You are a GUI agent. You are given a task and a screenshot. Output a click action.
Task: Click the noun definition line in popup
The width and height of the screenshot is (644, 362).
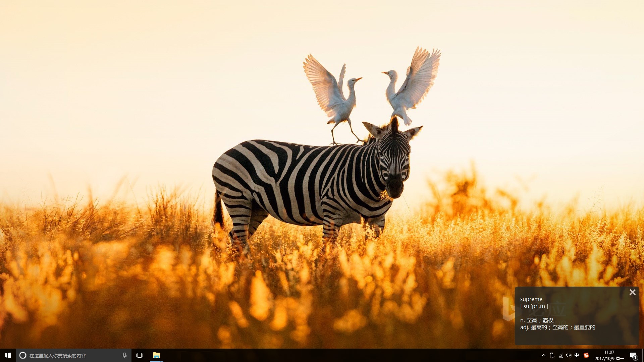click(x=537, y=320)
